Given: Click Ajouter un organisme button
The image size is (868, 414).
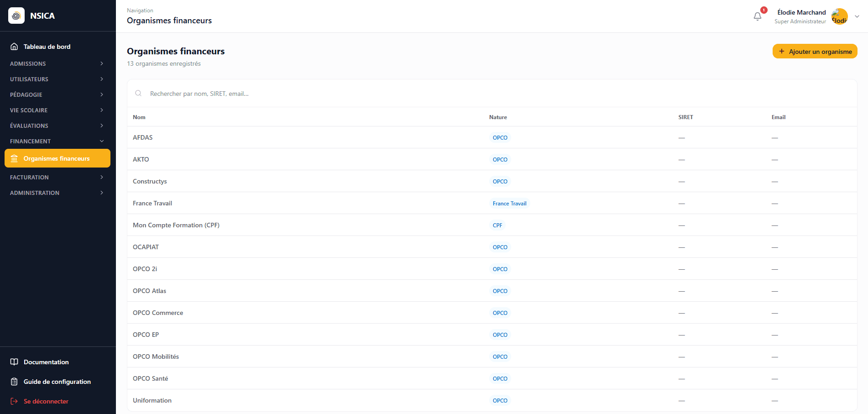Looking at the screenshot, I should point(815,51).
